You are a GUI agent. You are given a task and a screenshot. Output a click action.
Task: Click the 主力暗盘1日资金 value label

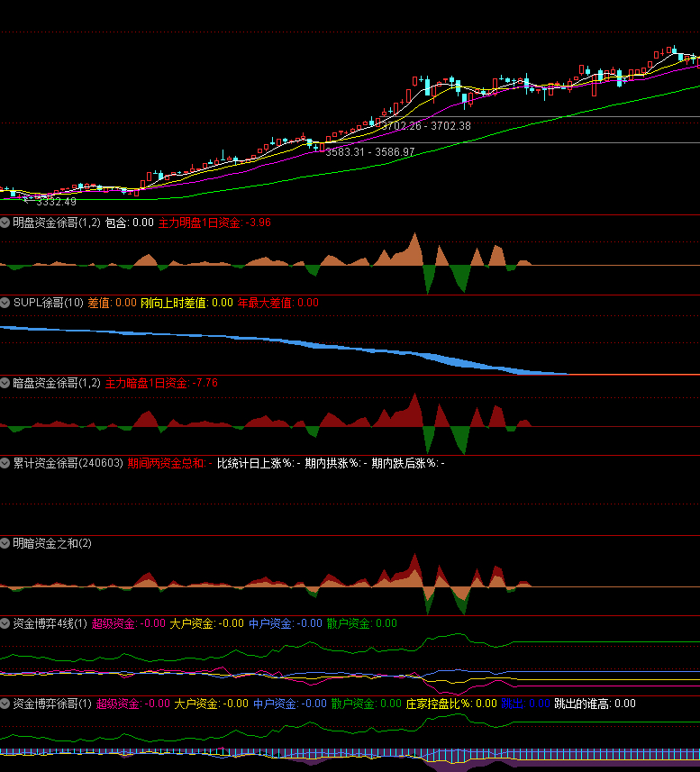coord(161,383)
